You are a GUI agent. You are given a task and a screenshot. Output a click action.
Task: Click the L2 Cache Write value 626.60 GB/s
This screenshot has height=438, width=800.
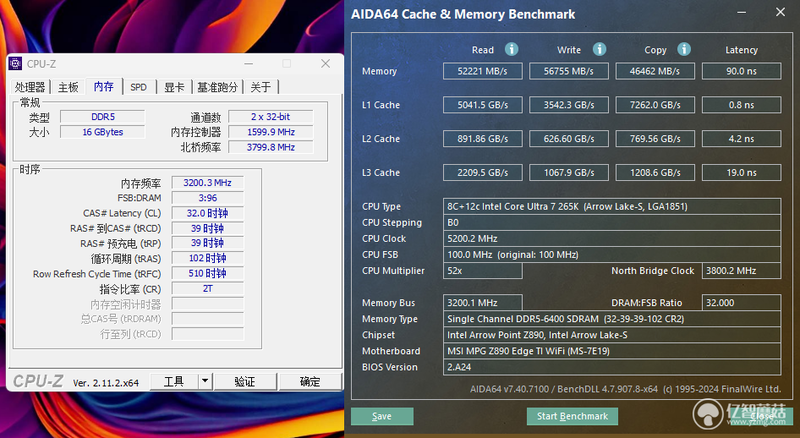[569, 138]
